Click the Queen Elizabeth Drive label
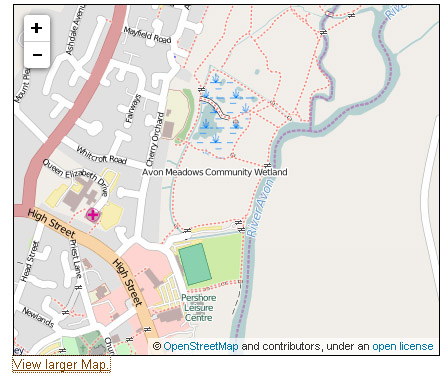The image size is (445, 378). pyautogui.click(x=75, y=177)
